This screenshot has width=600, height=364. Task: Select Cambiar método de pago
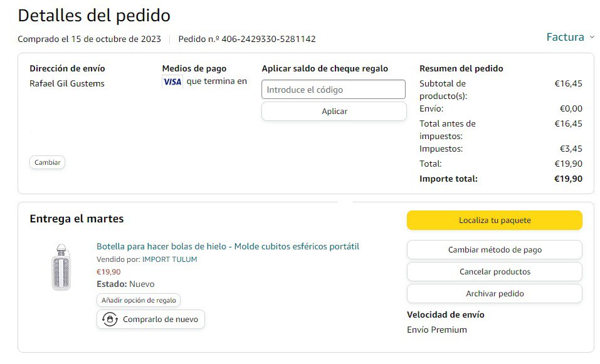[494, 250]
